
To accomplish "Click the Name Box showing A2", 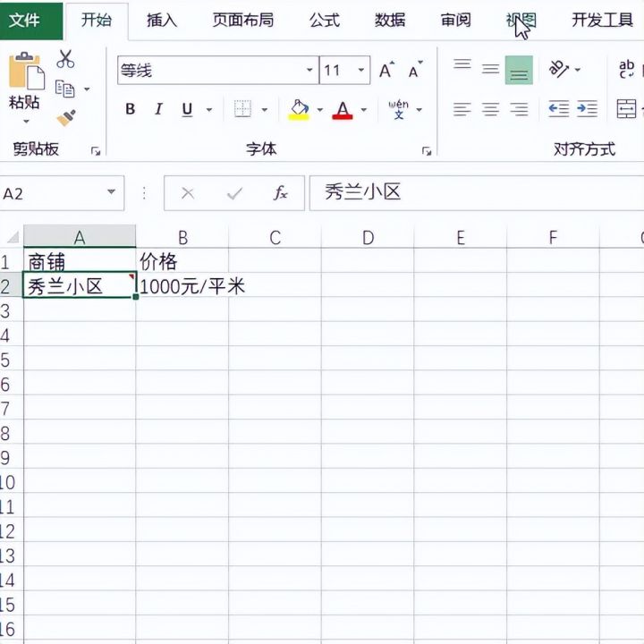I will (62, 193).
